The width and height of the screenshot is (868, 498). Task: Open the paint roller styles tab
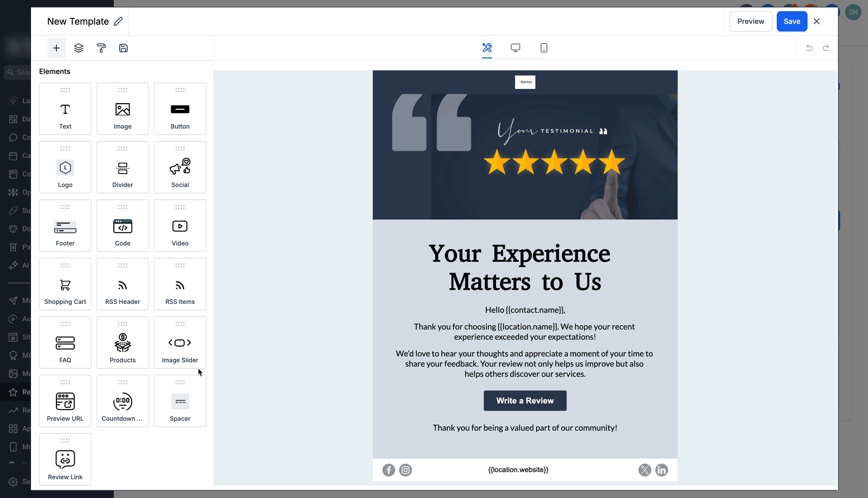[x=101, y=48]
